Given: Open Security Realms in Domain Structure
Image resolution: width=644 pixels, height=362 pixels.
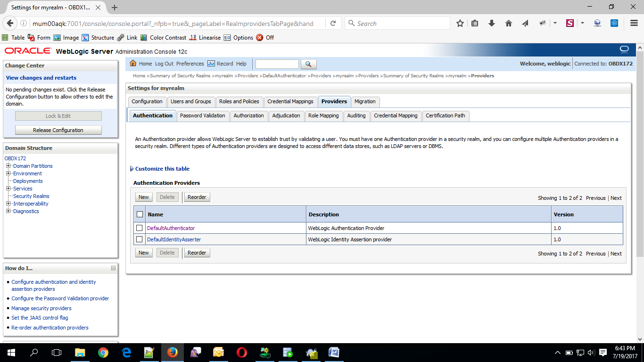Looking at the screenshot, I should [x=31, y=196].
